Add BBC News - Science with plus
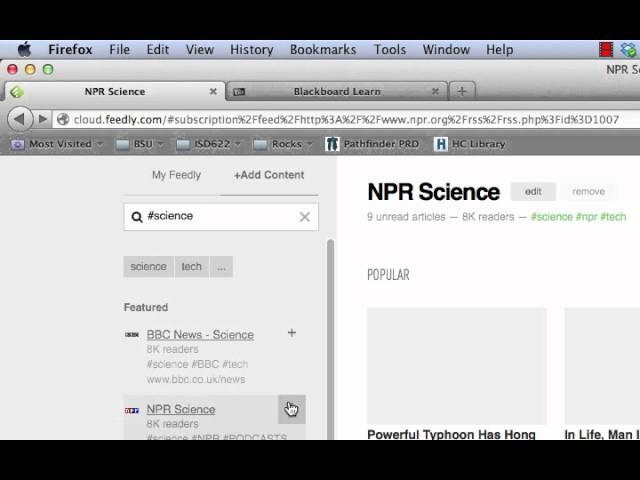This screenshot has width=640, height=480. coord(291,333)
